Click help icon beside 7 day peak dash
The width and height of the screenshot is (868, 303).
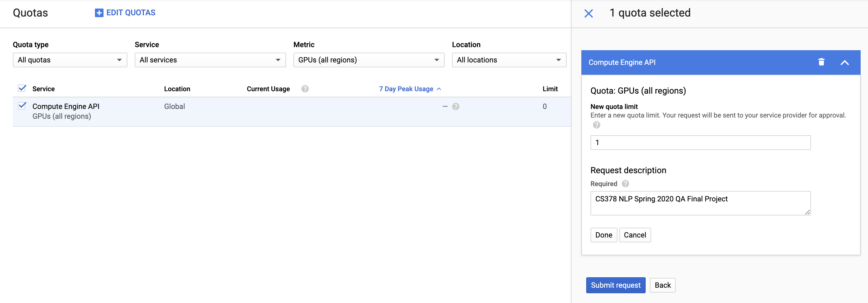[x=455, y=107]
